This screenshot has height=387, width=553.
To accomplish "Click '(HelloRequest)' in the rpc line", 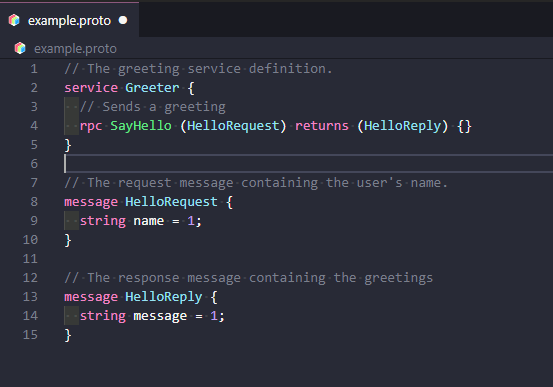I will 233,126.
